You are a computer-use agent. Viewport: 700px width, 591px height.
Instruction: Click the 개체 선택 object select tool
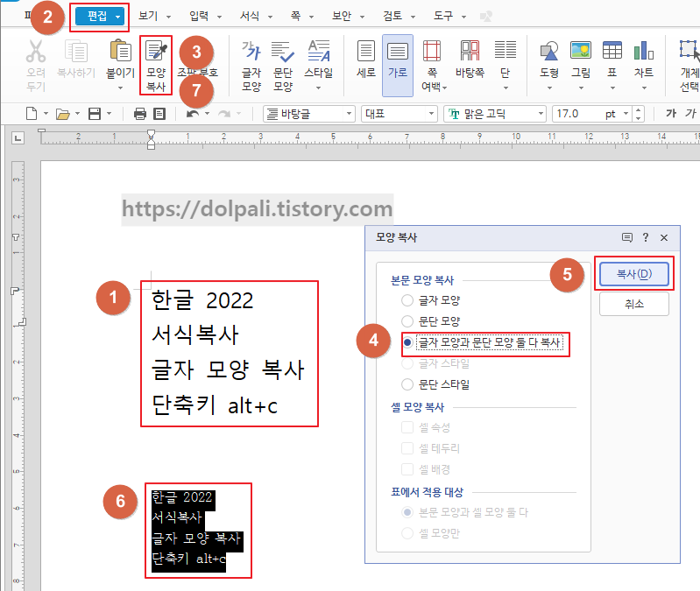689,65
